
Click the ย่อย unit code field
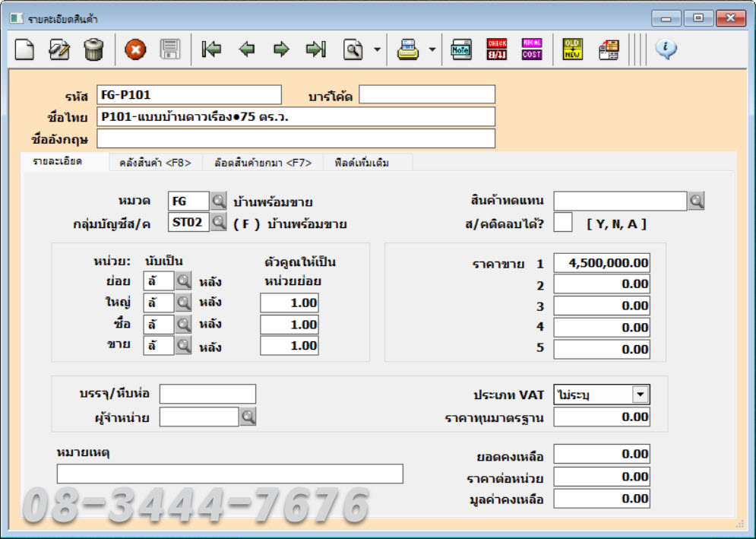159,281
